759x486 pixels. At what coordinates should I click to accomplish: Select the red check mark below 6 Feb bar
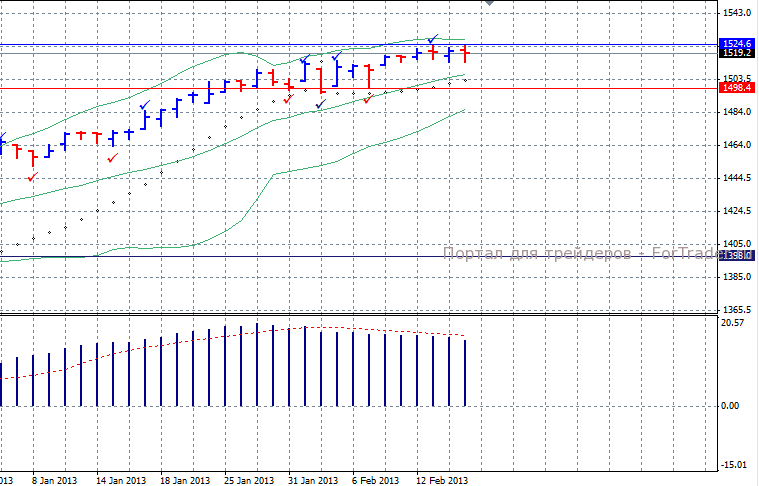(x=369, y=99)
